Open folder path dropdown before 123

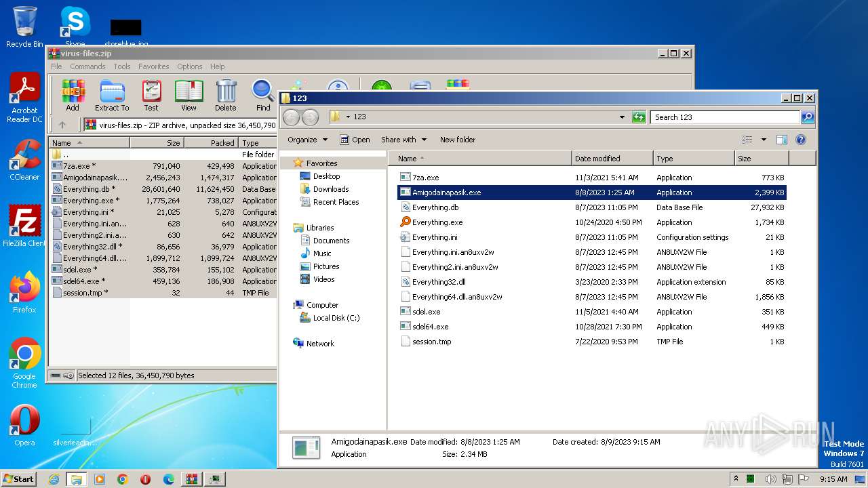(348, 117)
